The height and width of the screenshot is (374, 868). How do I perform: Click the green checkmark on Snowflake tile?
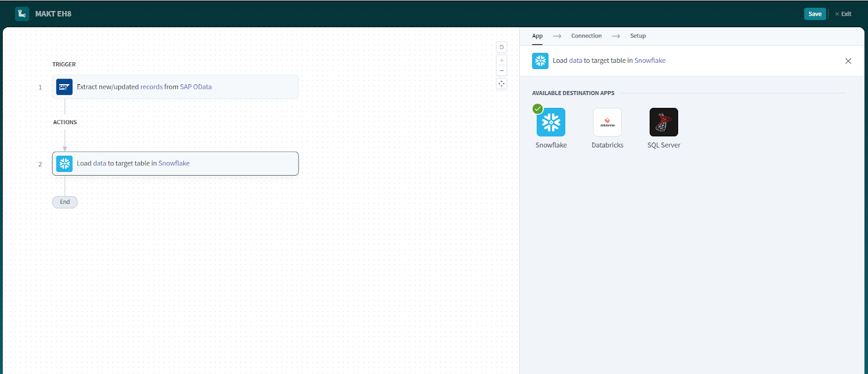coord(538,109)
